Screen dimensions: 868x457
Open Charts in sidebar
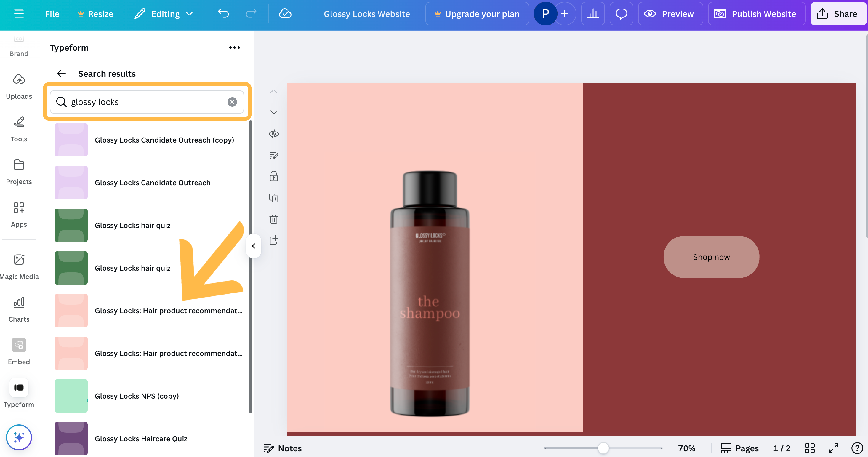click(x=19, y=309)
